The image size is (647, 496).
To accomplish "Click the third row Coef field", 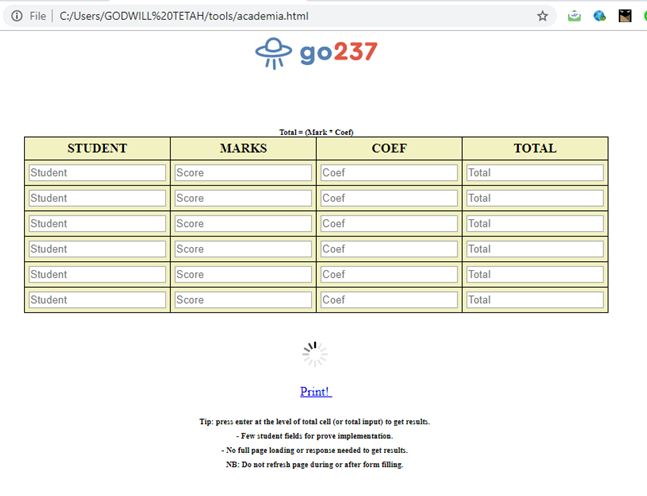I will (x=389, y=223).
